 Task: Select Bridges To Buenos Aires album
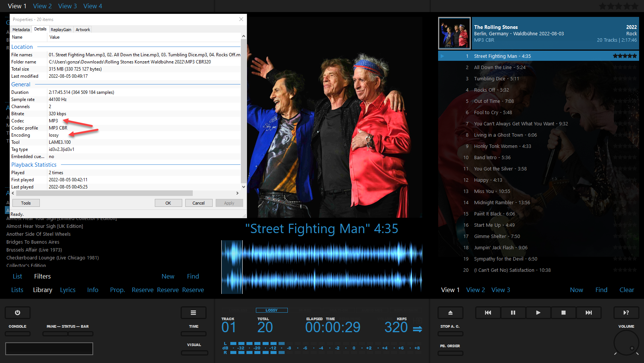click(33, 242)
